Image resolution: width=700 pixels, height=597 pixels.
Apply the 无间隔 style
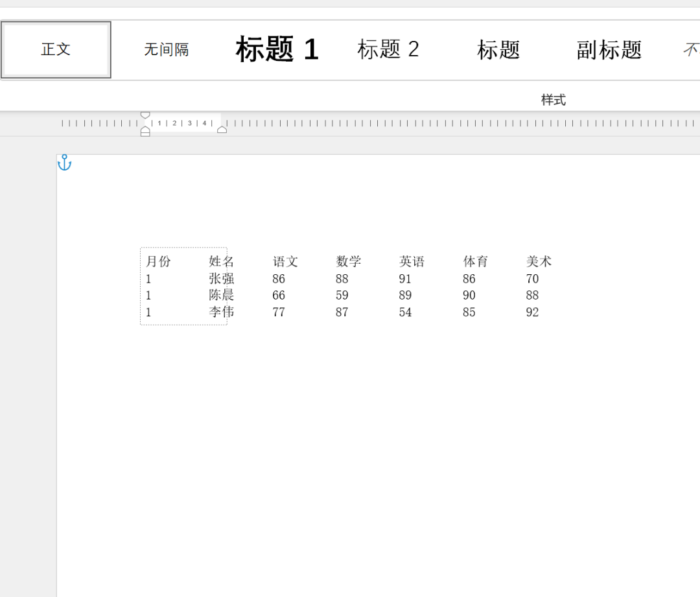coord(166,50)
